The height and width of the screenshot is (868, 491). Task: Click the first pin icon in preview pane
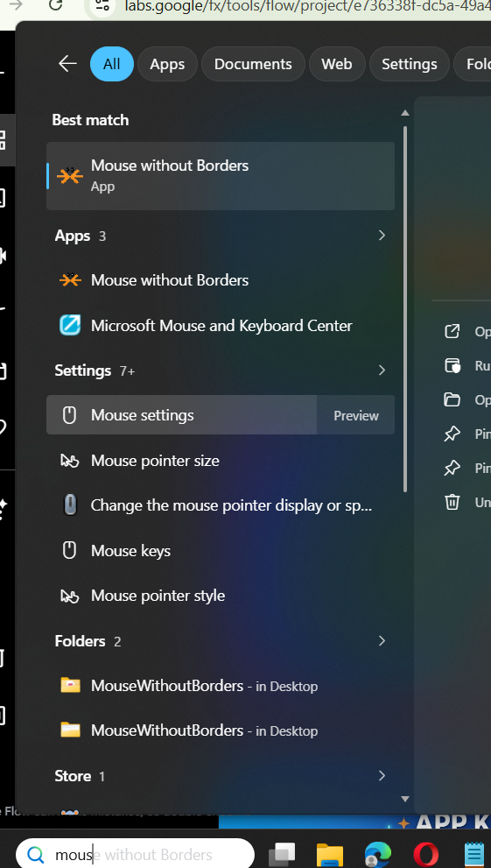[452, 434]
